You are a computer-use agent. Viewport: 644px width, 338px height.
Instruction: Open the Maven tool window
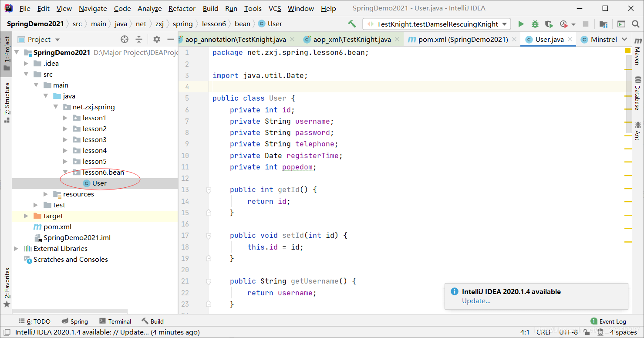637,52
